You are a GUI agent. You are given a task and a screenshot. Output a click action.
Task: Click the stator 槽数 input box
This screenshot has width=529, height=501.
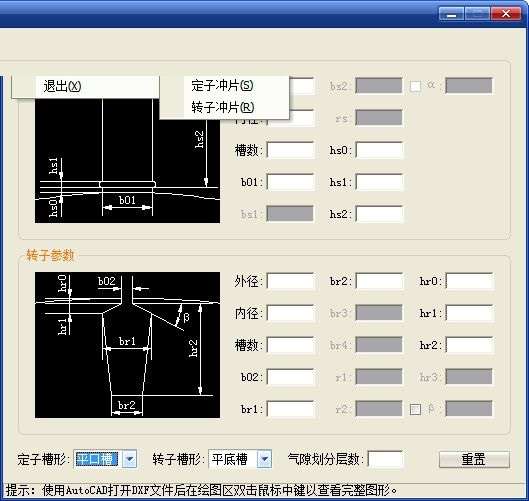coord(290,150)
